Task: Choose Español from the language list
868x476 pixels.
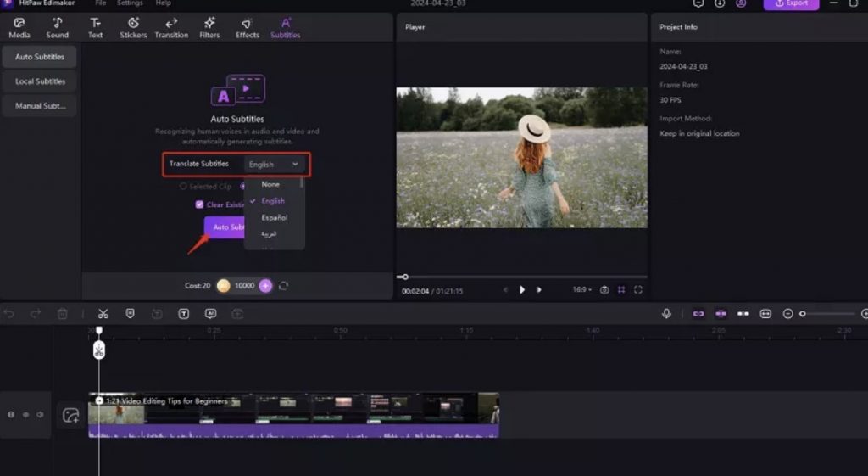Action: (x=275, y=218)
